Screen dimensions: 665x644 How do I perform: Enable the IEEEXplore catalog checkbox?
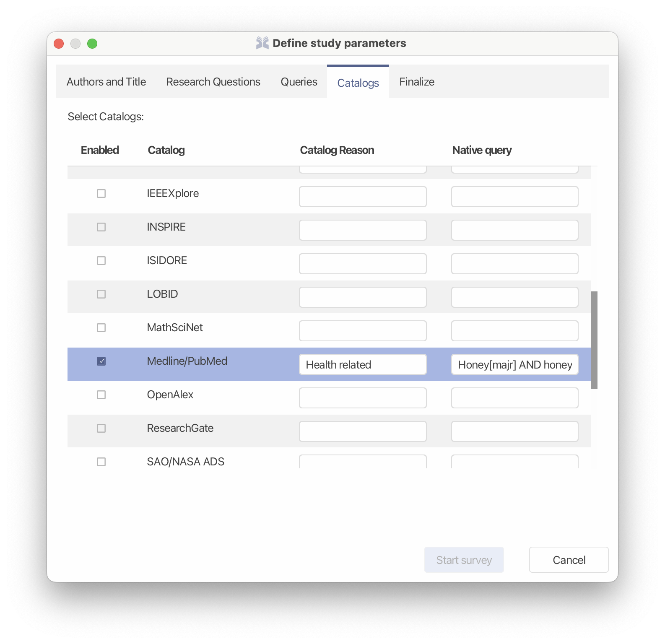101,193
